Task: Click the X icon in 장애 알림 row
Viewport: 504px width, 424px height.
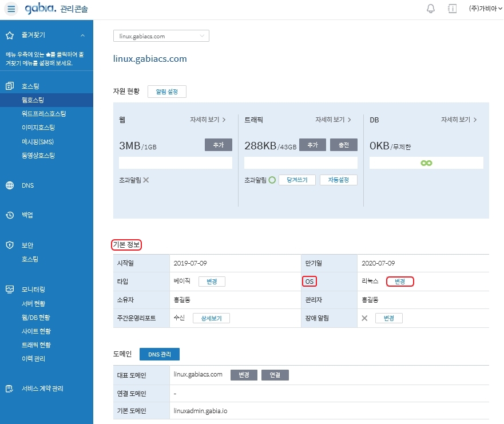Action: pos(364,318)
